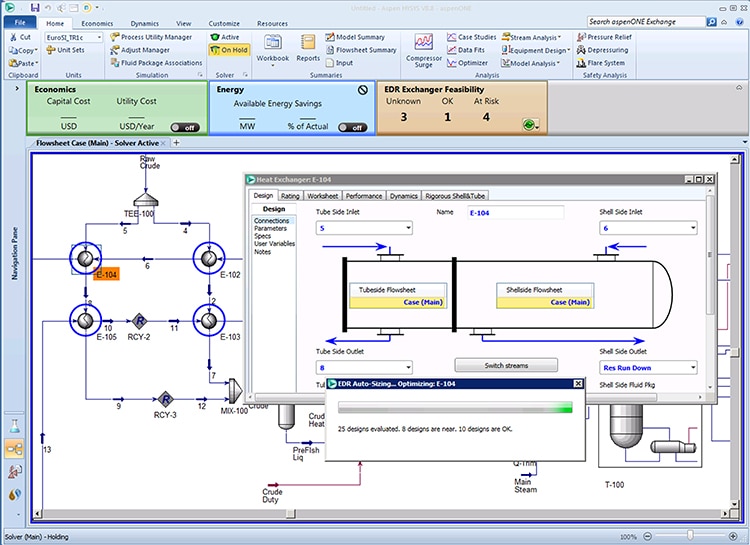Open Fluid Package Associations

tap(156, 63)
